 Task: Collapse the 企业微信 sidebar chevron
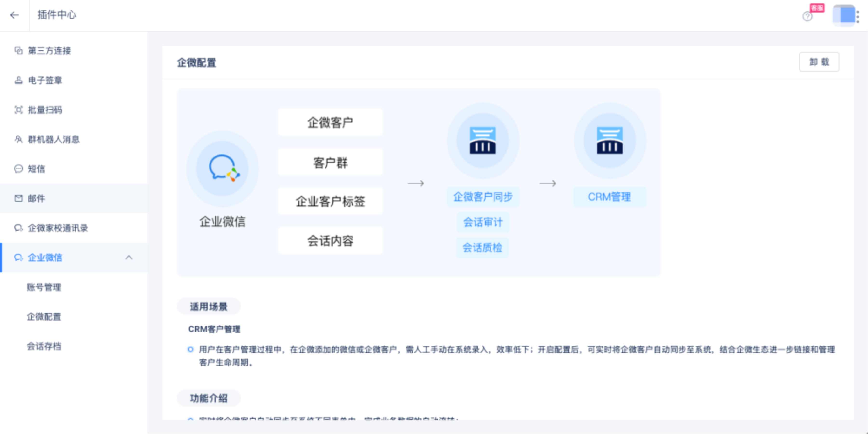pyautogui.click(x=129, y=258)
